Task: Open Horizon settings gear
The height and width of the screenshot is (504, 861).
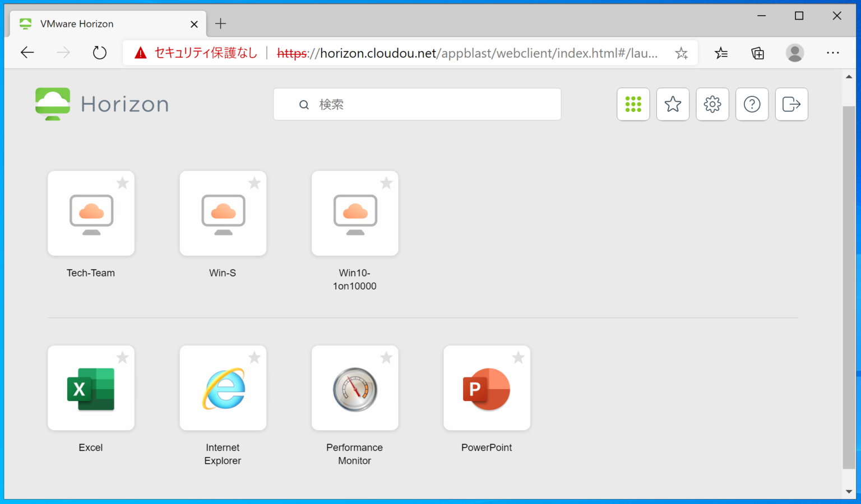Action: click(712, 104)
